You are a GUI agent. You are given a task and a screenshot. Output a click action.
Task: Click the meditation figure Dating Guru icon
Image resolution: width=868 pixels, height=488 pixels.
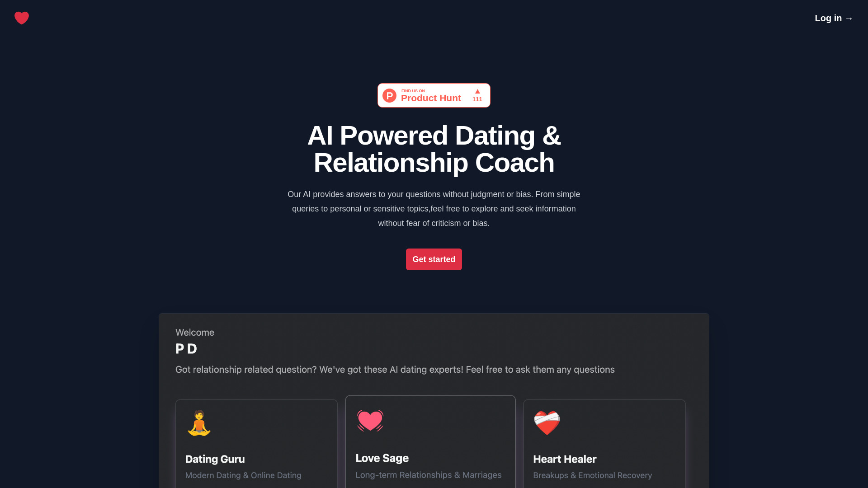coord(198,422)
